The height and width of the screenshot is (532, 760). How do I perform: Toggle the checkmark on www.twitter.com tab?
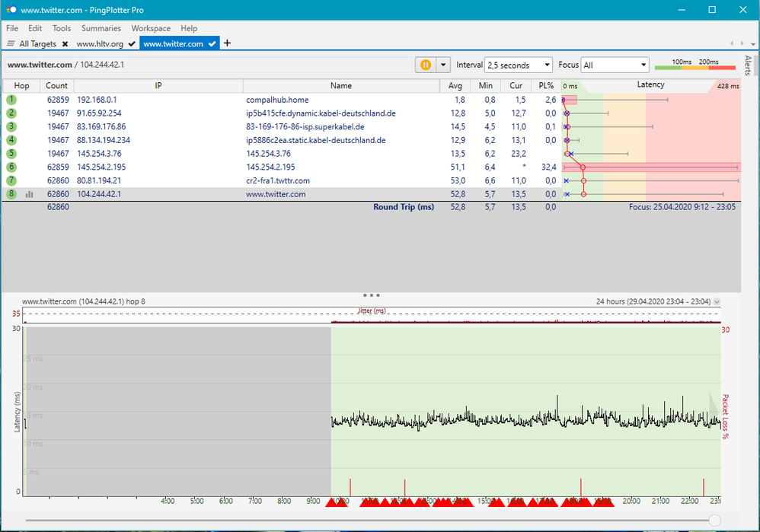click(212, 44)
